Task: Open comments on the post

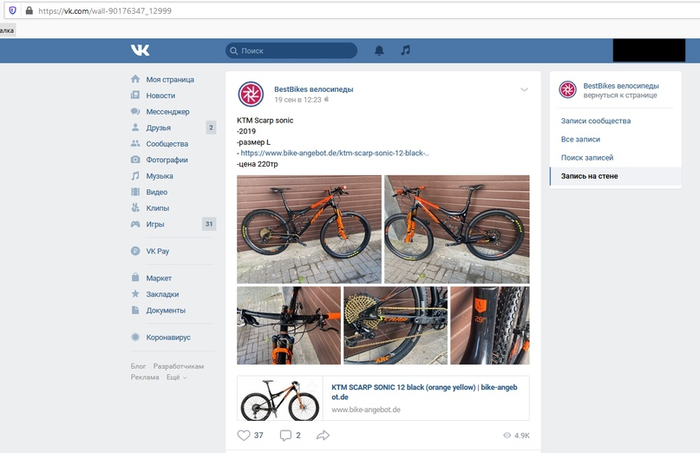Action: [285, 435]
